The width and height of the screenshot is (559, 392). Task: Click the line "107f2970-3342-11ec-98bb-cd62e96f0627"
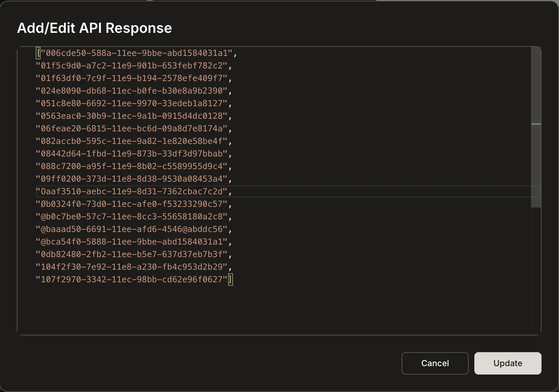(x=132, y=280)
